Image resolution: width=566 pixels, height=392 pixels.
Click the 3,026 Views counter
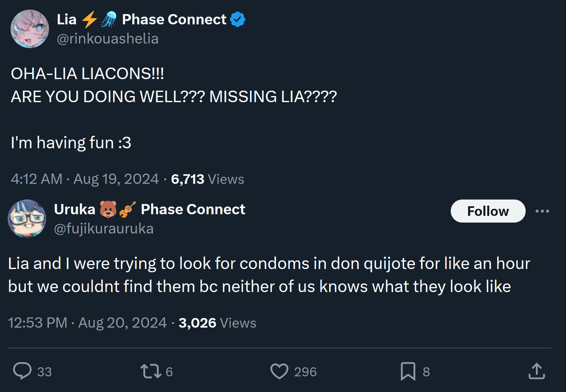point(217,323)
